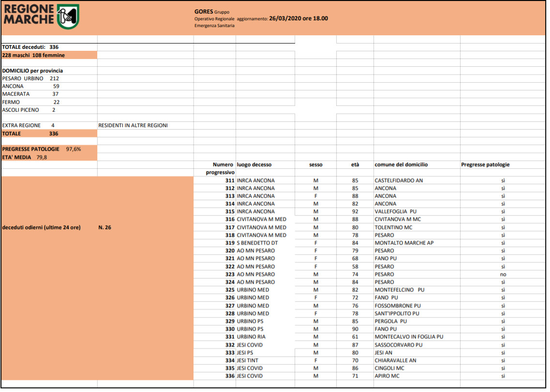Viewport: 550px width, 392px height.
Task: Click the PESARO URBINO 212 row
Action: click(x=30, y=78)
